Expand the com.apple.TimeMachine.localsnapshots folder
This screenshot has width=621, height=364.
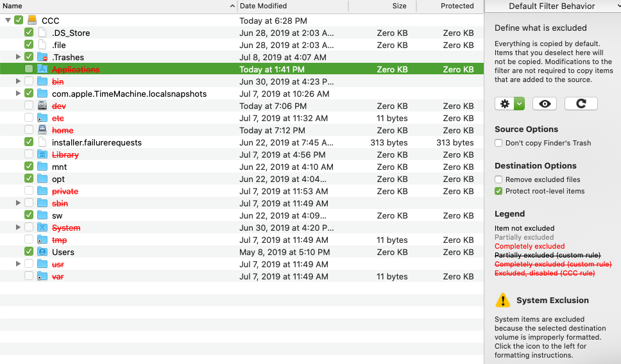click(18, 94)
